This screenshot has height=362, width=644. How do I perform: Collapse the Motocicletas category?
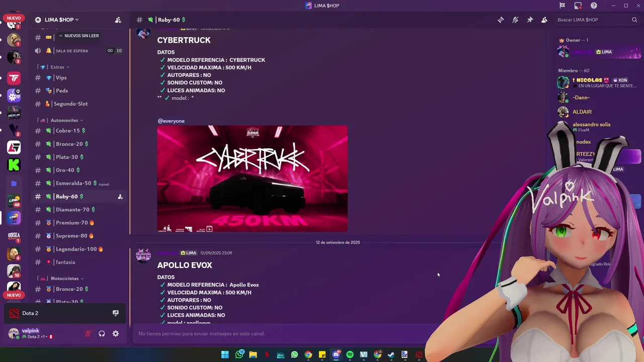point(61,279)
